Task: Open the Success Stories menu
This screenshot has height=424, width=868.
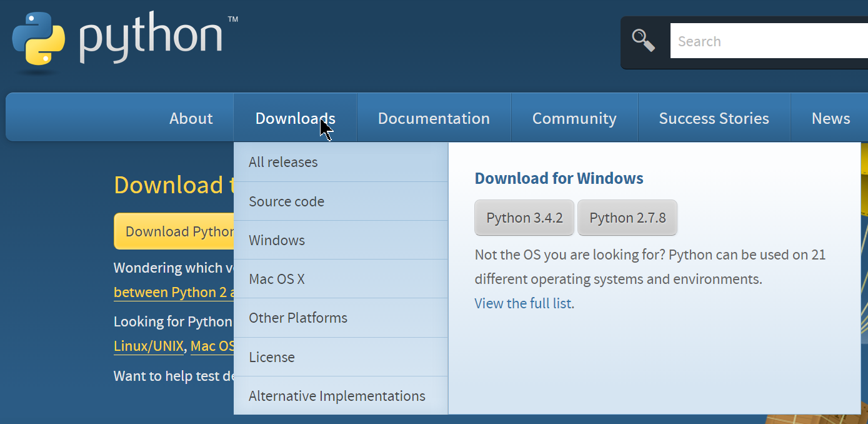Action: (x=714, y=118)
